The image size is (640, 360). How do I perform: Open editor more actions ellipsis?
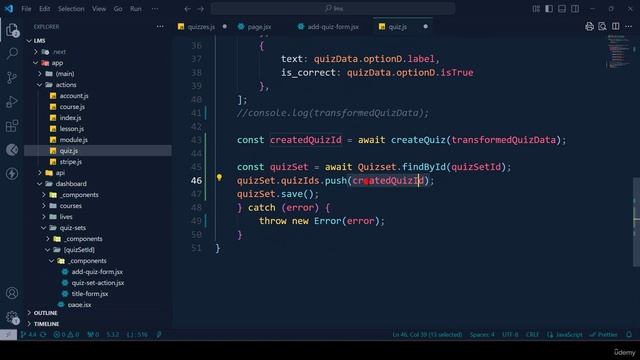pyautogui.click(x=629, y=27)
